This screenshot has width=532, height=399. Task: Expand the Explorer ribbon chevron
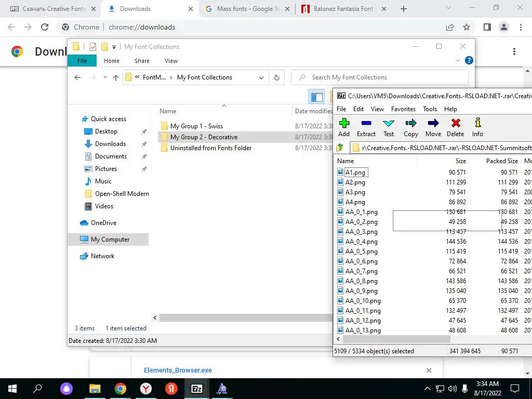click(x=457, y=61)
